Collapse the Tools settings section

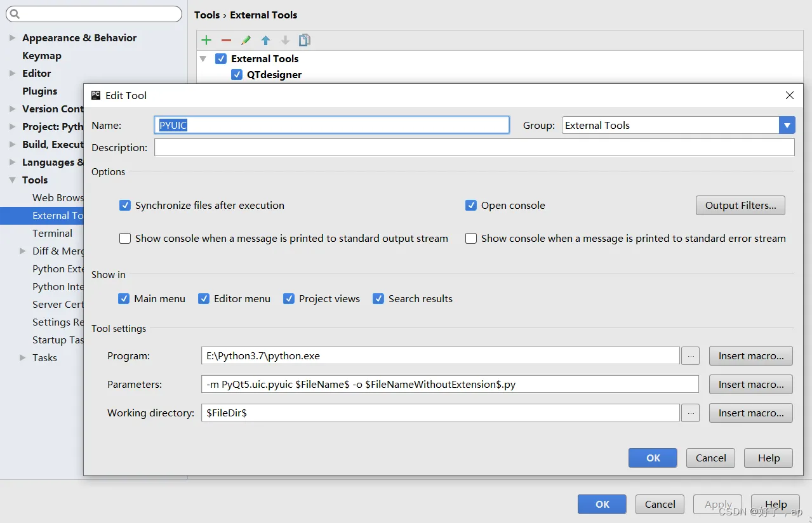(13, 180)
